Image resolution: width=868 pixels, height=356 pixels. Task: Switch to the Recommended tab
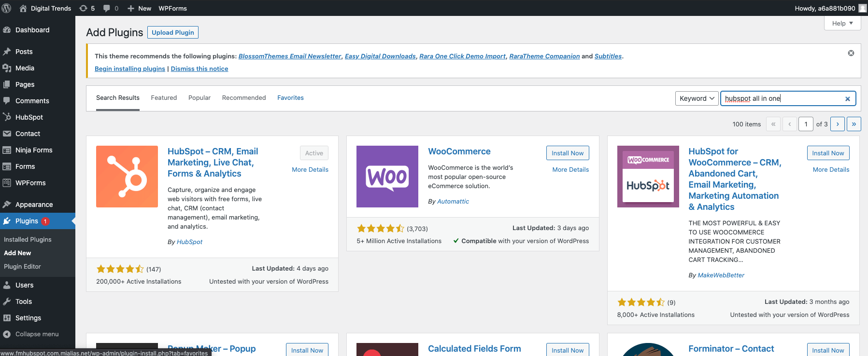[x=244, y=98]
